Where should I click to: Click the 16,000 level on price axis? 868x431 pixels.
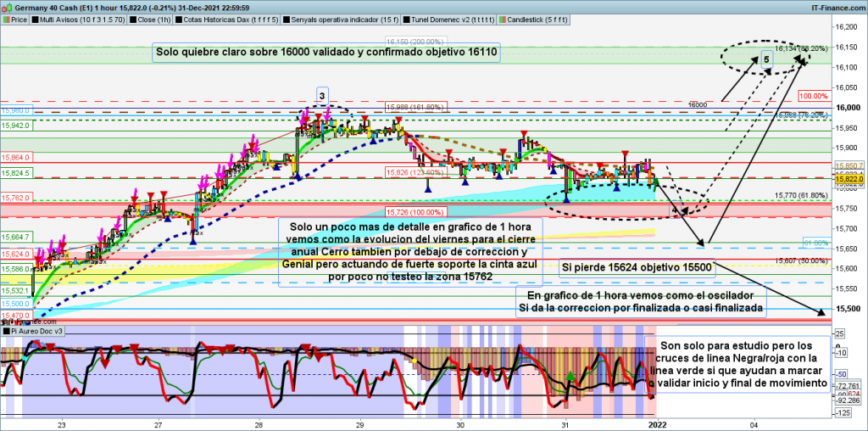[848, 107]
